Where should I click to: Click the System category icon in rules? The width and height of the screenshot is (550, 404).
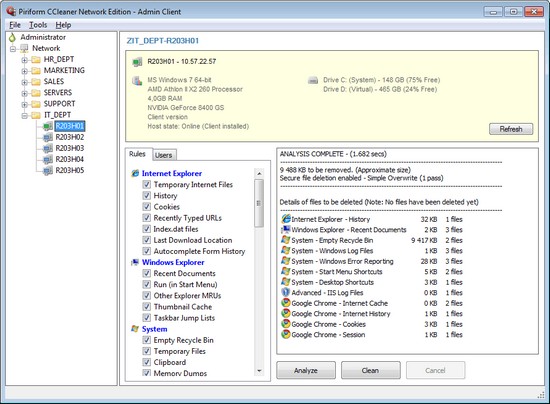click(135, 329)
